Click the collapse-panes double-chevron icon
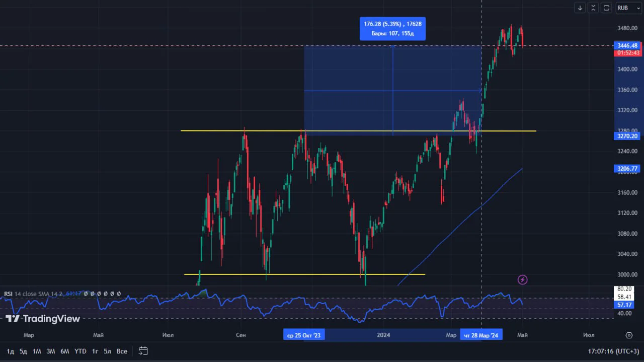 coord(594,8)
